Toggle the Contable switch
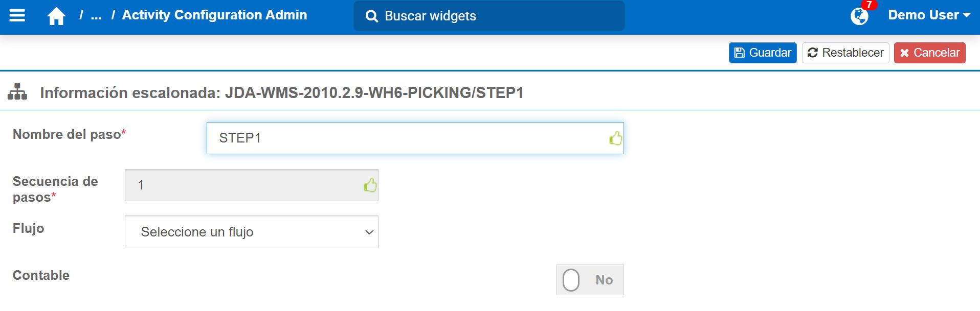The width and height of the screenshot is (980, 311). point(590,280)
